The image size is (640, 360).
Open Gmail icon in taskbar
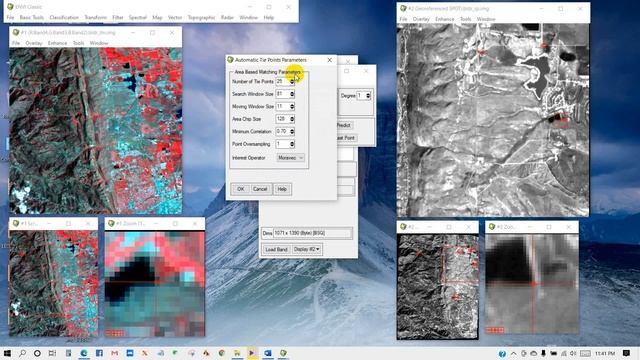(115, 353)
